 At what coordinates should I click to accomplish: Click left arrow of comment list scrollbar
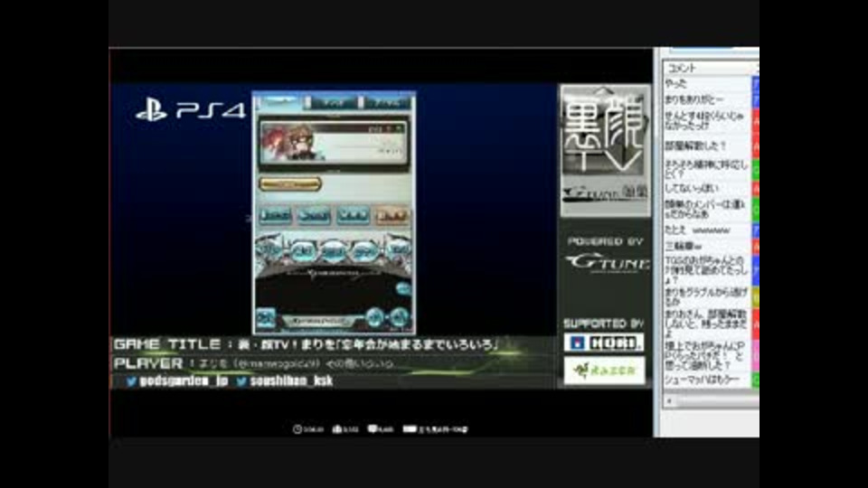point(670,401)
